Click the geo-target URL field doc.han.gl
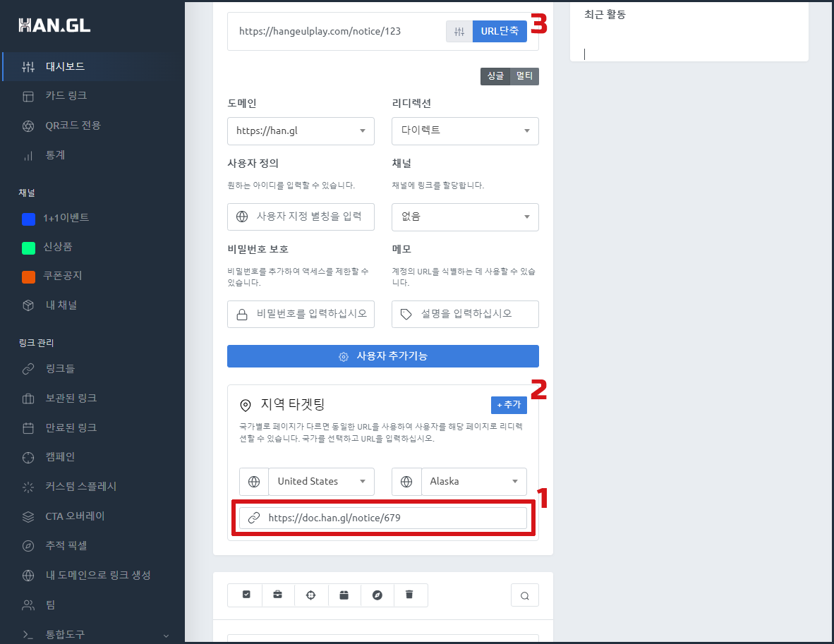 pyautogui.click(x=383, y=518)
